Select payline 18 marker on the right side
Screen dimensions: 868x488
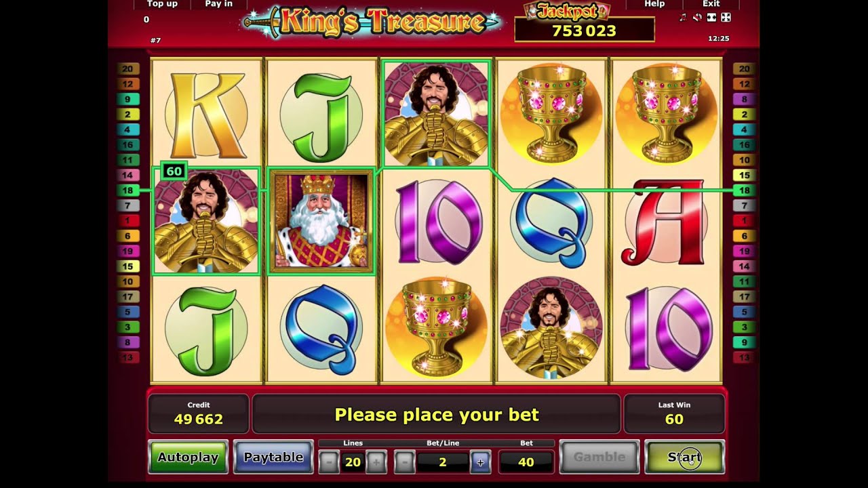[744, 190]
